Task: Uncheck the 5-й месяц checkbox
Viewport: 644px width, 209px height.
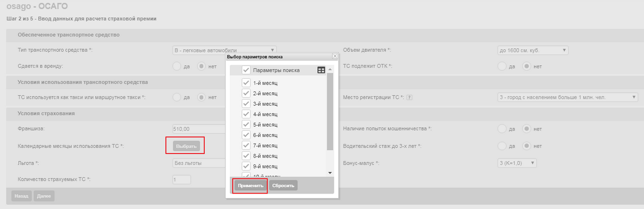Action: click(x=246, y=124)
